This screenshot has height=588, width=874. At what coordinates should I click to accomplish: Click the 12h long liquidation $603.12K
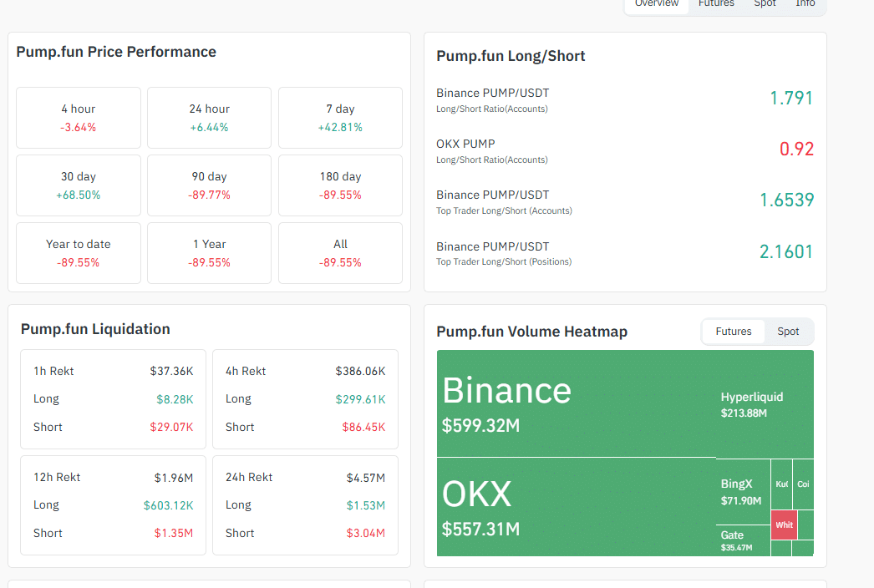[x=168, y=505]
